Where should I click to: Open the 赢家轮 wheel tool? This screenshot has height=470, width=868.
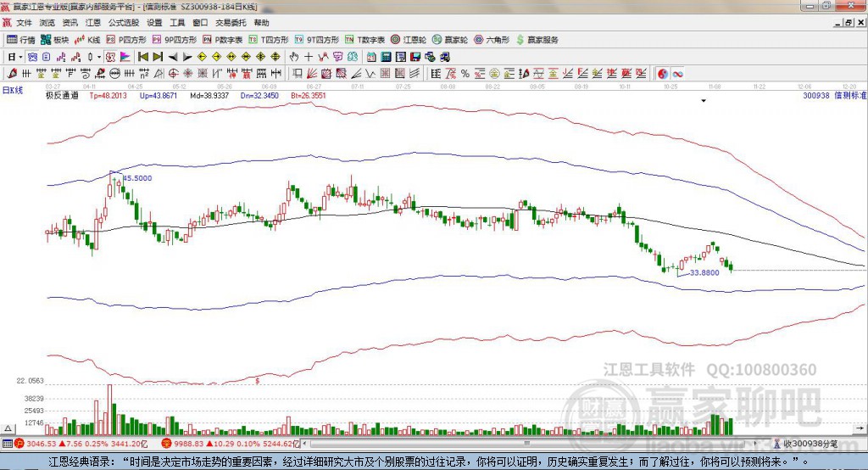(x=450, y=40)
